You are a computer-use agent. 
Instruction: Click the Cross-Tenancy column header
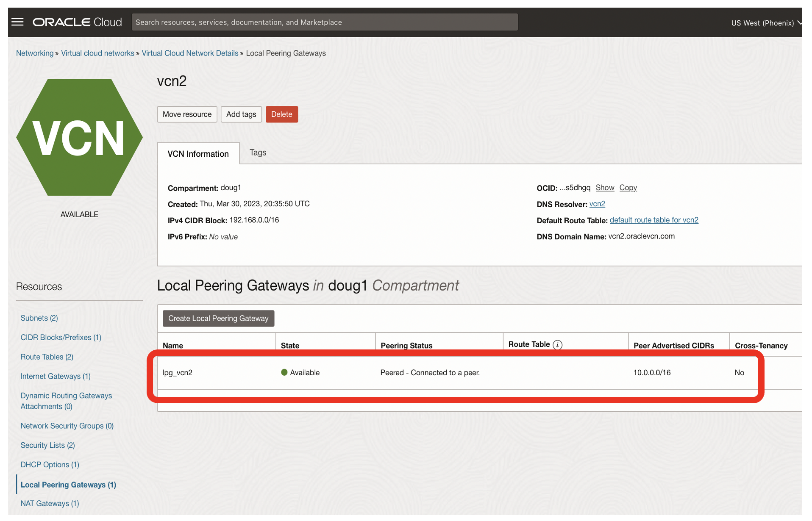762,346
